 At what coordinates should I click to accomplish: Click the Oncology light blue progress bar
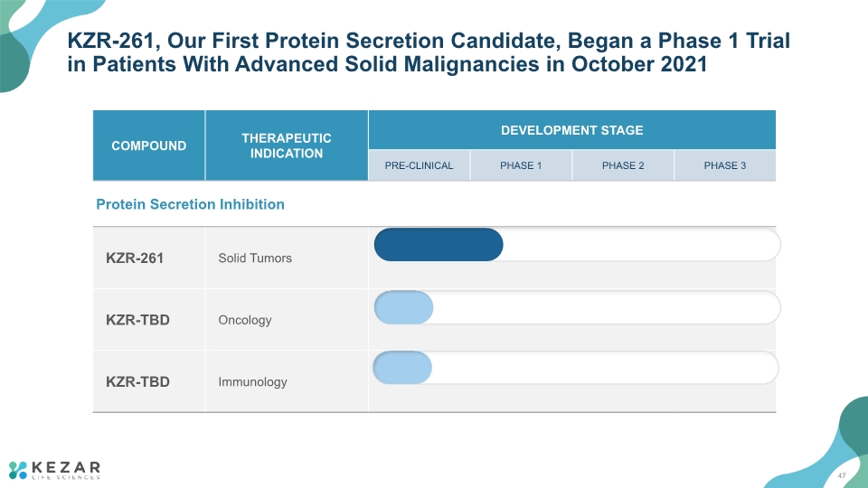(403, 307)
